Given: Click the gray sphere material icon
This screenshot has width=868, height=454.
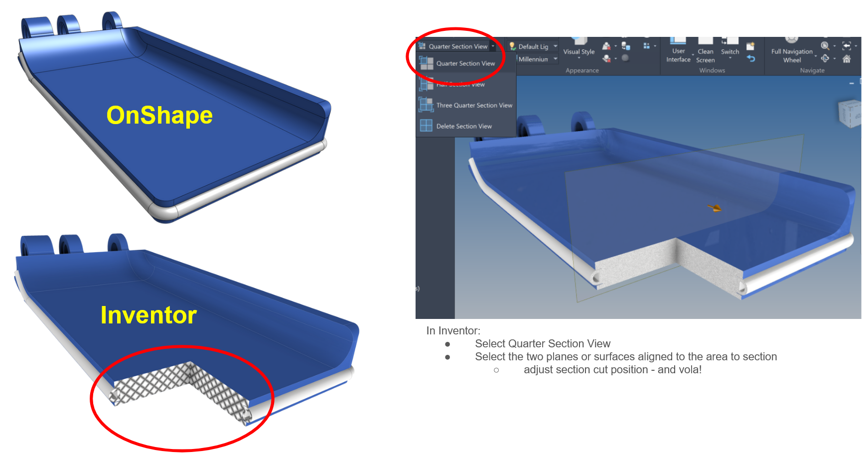Looking at the screenshot, I should click(x=625, y=58).
